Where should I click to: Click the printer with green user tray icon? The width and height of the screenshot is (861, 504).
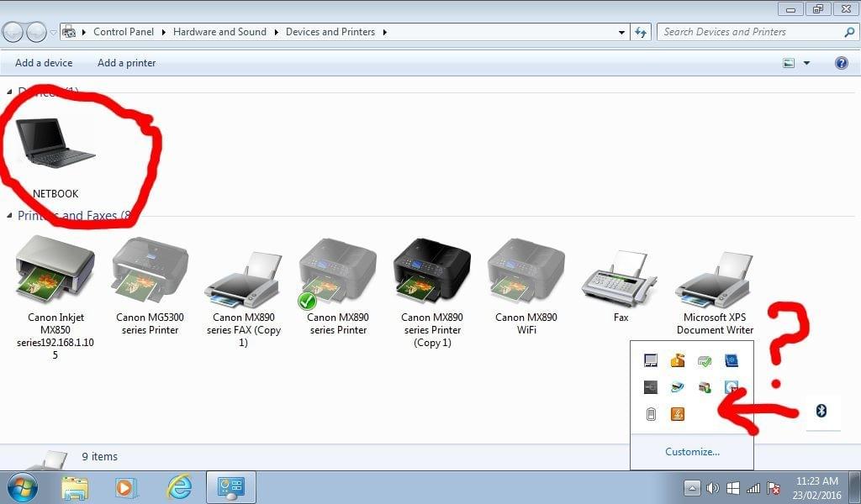705,387
